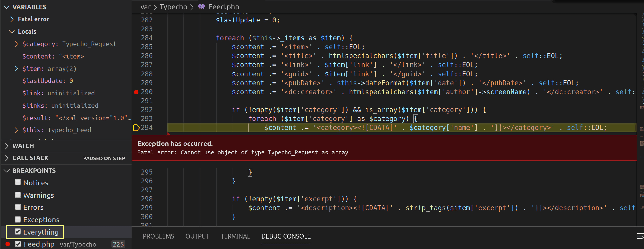Click the screenName property on line 290
The height and width of the screenshot is (249, 644).
tap(506, 92)
